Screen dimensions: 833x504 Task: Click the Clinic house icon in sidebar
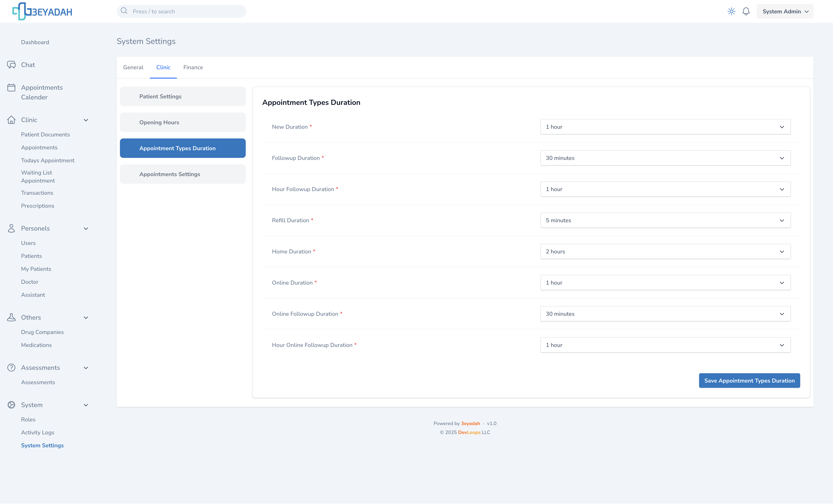coord(11,120)
